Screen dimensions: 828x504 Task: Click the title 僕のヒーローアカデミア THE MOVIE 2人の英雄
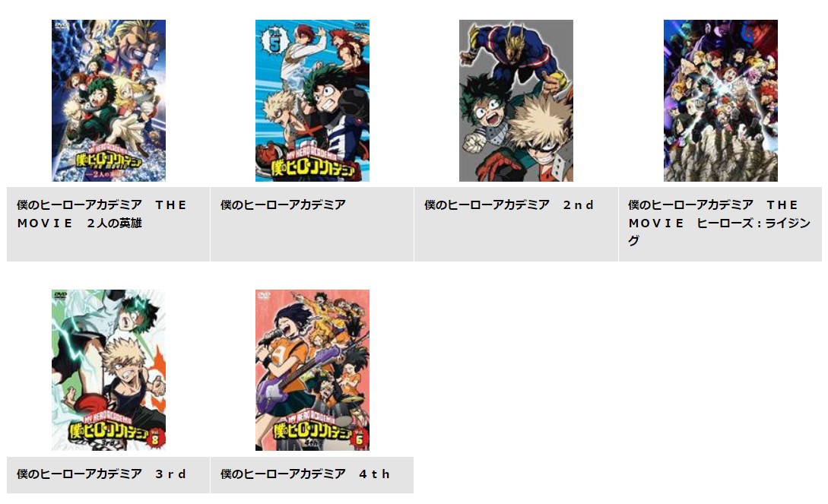[x=102, y=214]
